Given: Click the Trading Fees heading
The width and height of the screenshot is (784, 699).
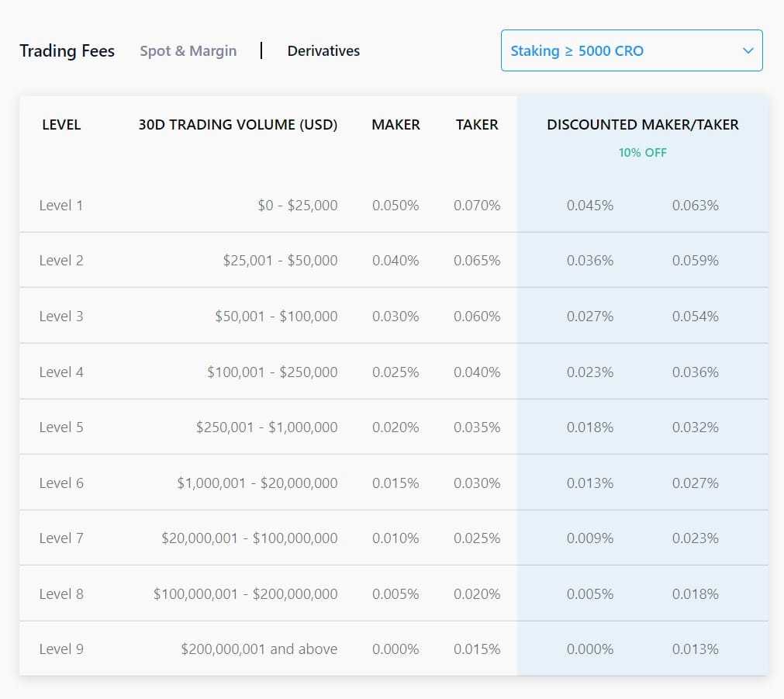Looking at the screenshot, I should [x=67, y=50].
